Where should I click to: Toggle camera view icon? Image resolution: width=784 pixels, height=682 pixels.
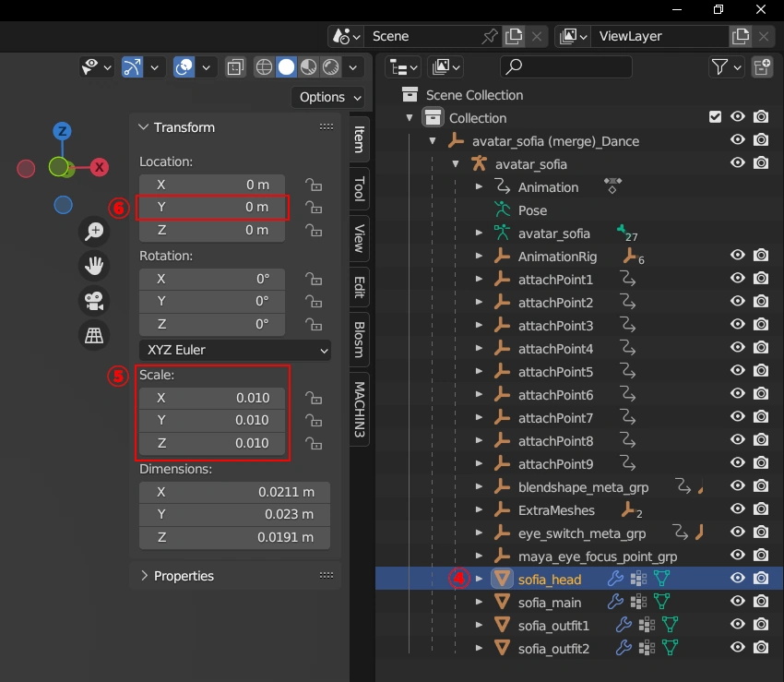tap(94, 301)
